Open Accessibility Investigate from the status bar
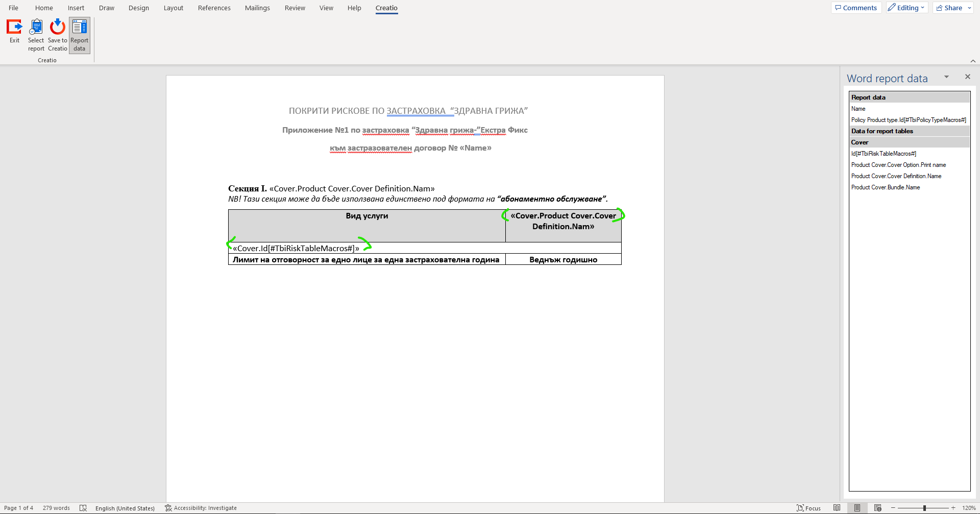Viewport: 980px width, 514px height. (201, 508)
